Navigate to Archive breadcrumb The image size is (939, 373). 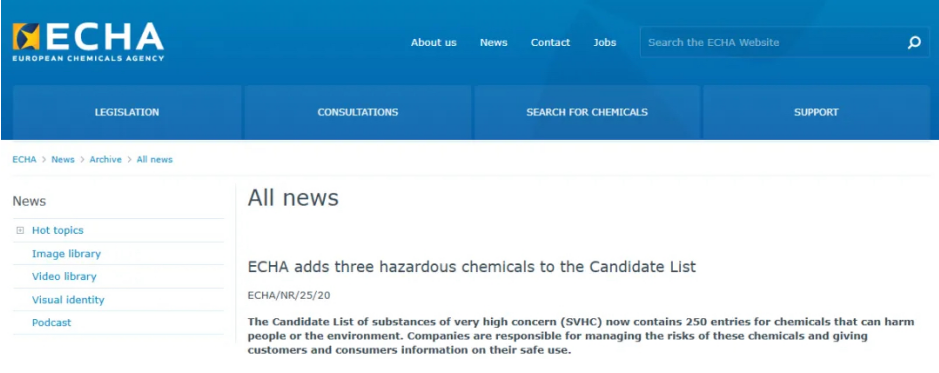(105, 159)
